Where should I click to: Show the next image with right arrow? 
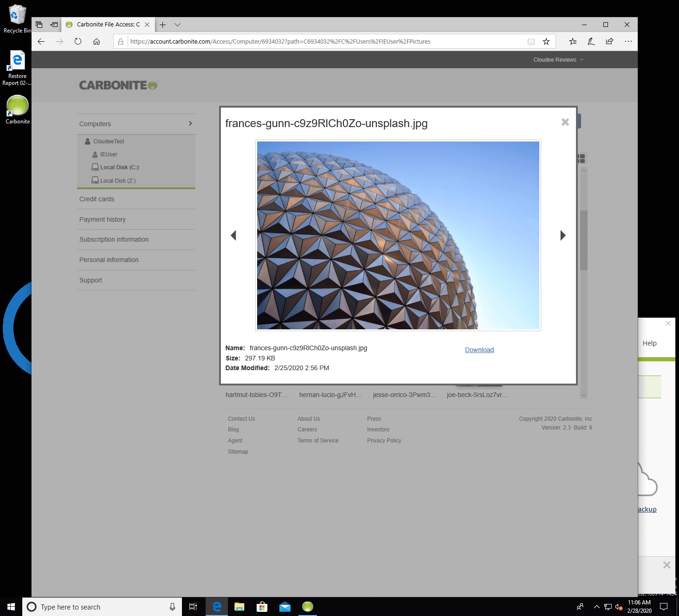pyautogui.click(x=563, y=236)
